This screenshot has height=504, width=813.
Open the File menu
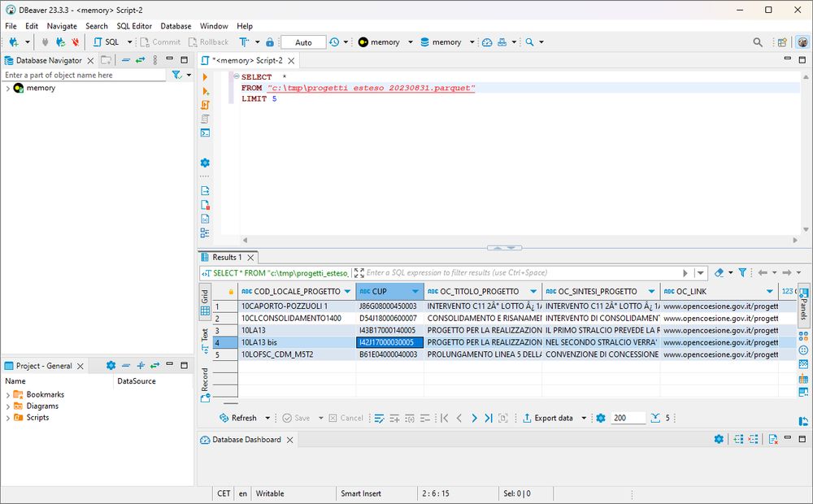[11, 26]
